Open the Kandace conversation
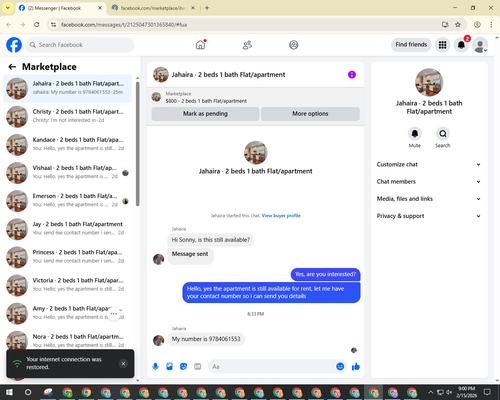Viewport: 500px width, 400px height. 68,144
